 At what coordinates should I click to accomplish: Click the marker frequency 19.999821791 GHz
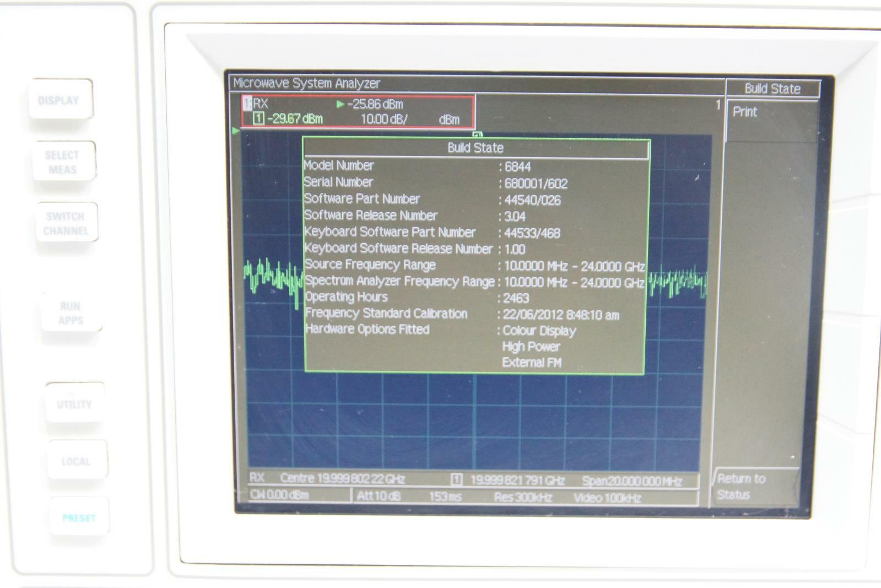pos(517,481)
